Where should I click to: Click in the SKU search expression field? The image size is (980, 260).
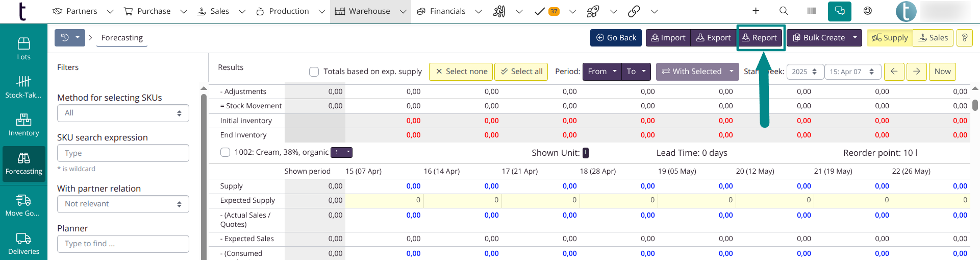123,153
